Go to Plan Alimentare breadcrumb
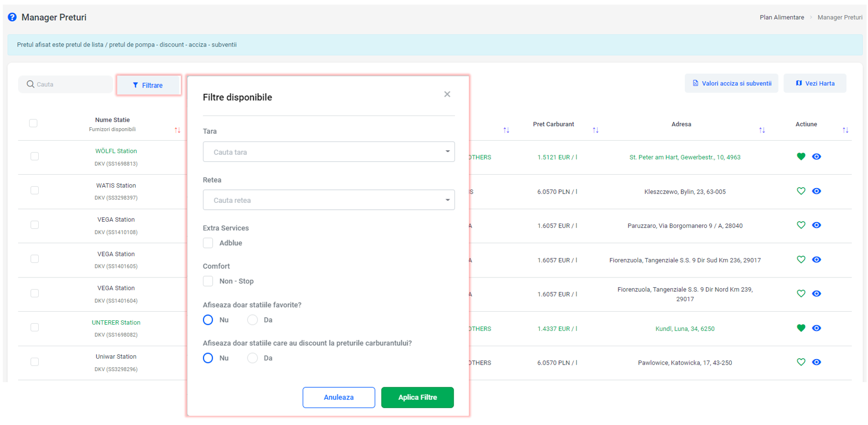The height and width of the screenshot is (425, 868). coord(782,18)
